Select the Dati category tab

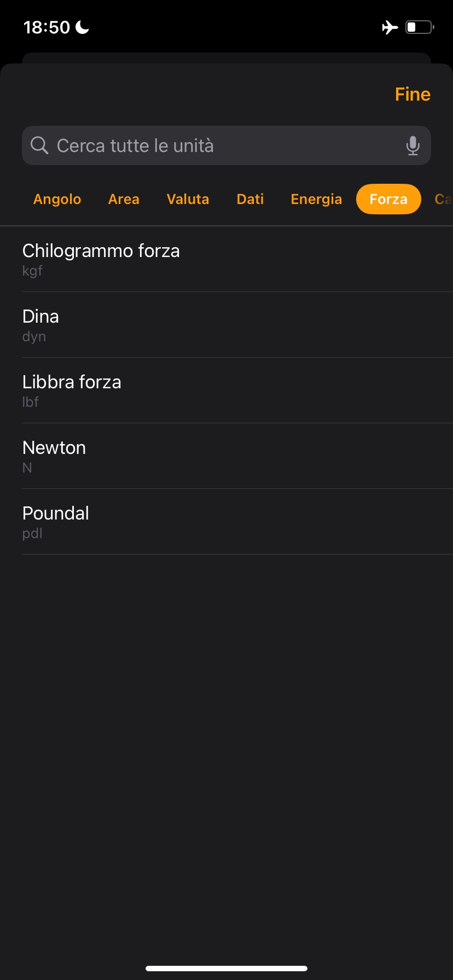250,199
